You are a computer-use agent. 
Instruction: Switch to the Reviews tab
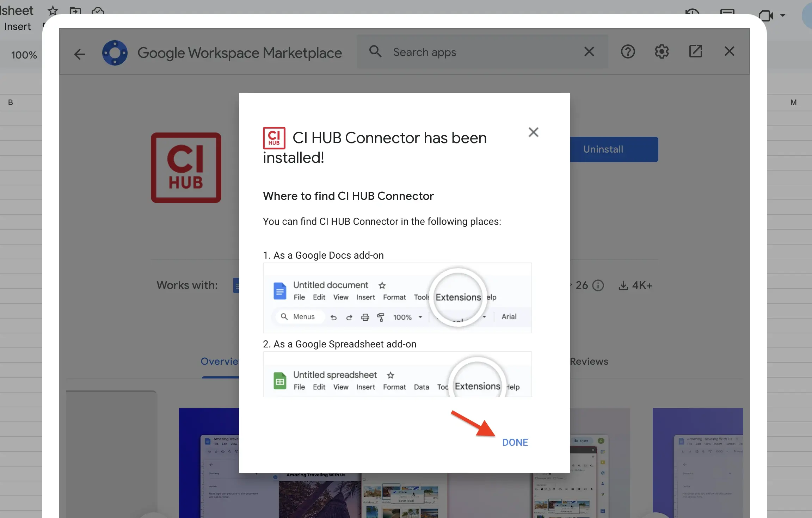pos(589,362)
